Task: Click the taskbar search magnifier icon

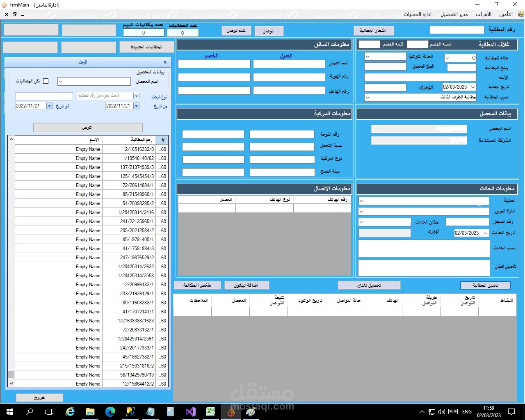Action: 30,411
